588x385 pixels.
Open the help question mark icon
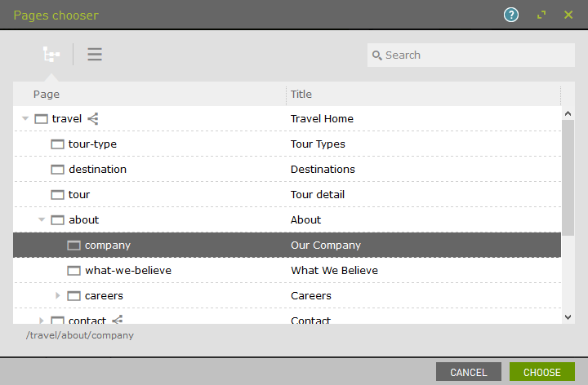[511, 15]
